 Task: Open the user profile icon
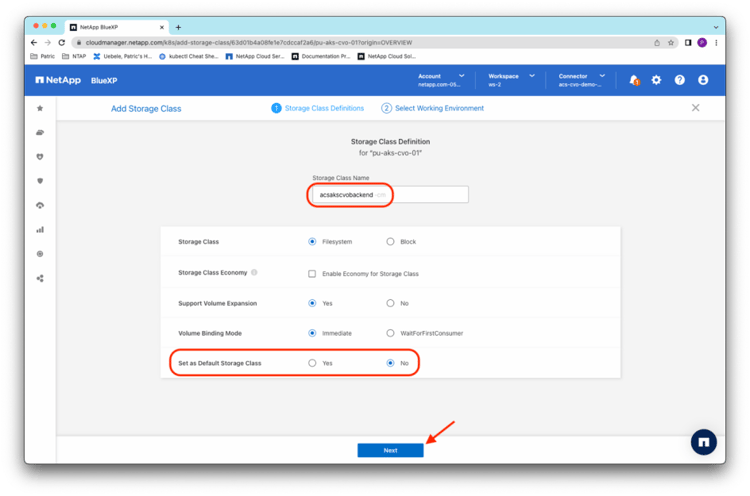point(703,80)
